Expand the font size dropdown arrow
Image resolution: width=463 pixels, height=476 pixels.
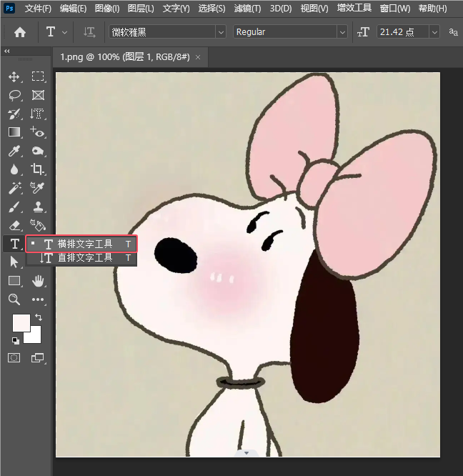434,32
